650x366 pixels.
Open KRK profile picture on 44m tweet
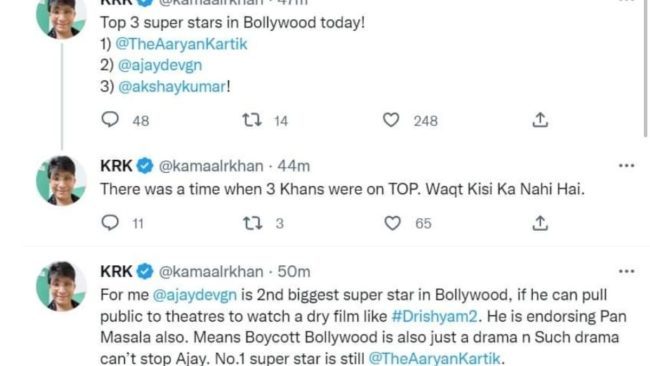point(61,181)
